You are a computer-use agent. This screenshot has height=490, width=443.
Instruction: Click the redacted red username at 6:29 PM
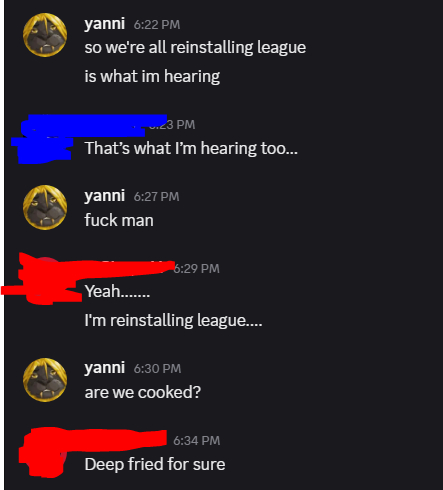click(127, 268)
